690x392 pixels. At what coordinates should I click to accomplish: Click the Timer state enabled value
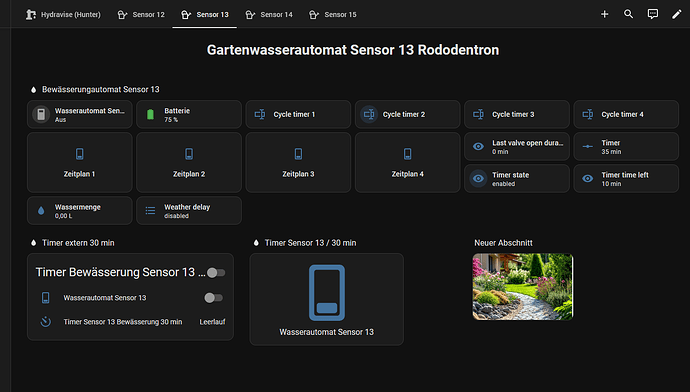(x=503, y=184)
